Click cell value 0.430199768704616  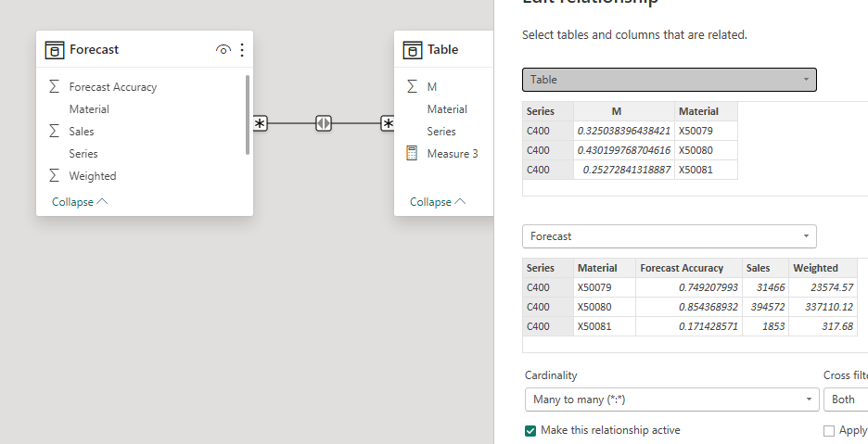coord(624,150)
